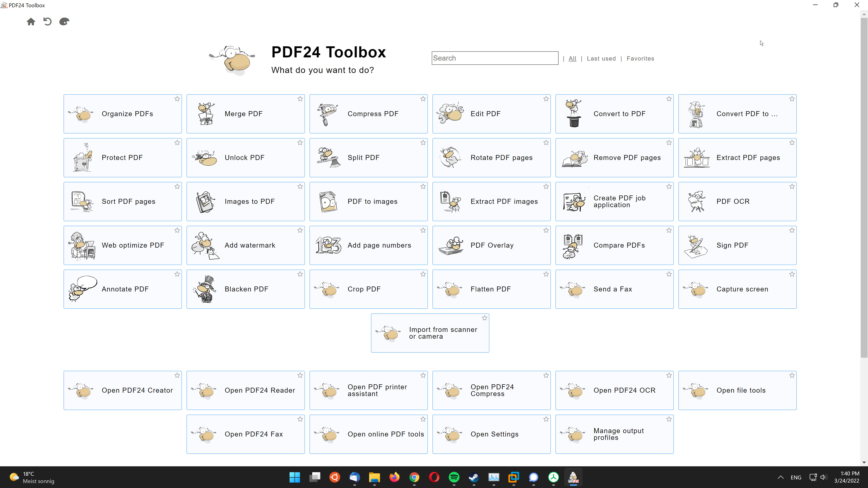Launch the Capture screen tool
The width and height of the screenshot is (868, 488).
coord(738,289)
